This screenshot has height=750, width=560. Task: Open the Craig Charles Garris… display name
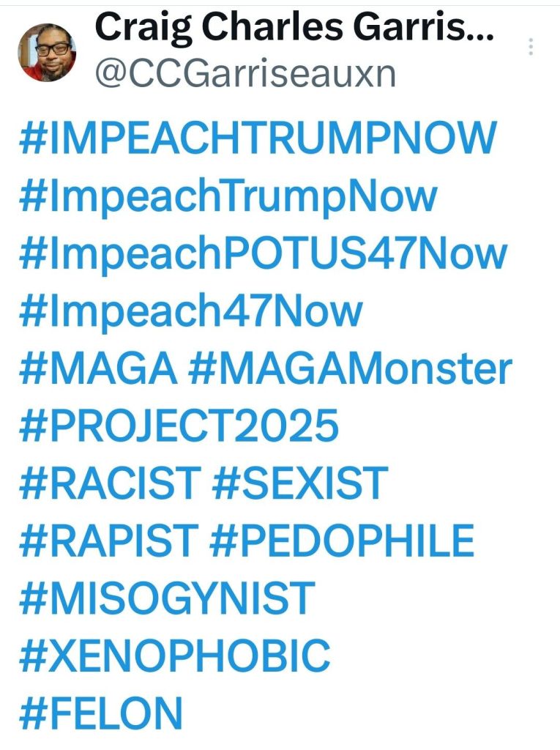[294, 28]
